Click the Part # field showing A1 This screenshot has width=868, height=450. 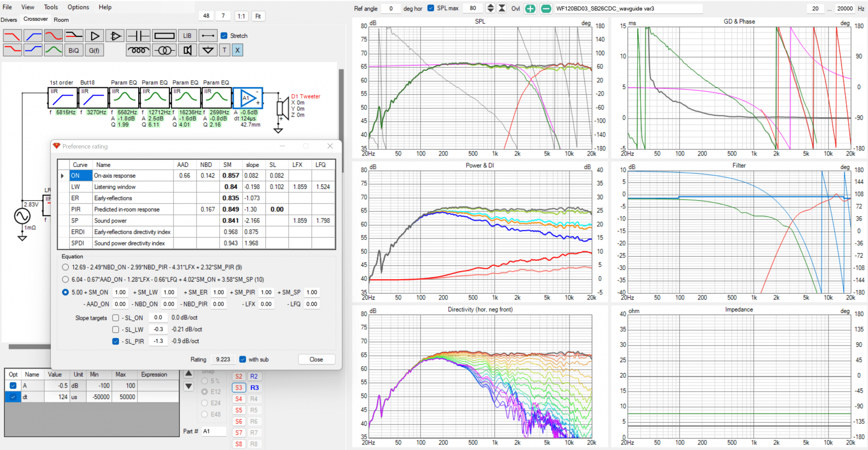click(x=213, y=431)
